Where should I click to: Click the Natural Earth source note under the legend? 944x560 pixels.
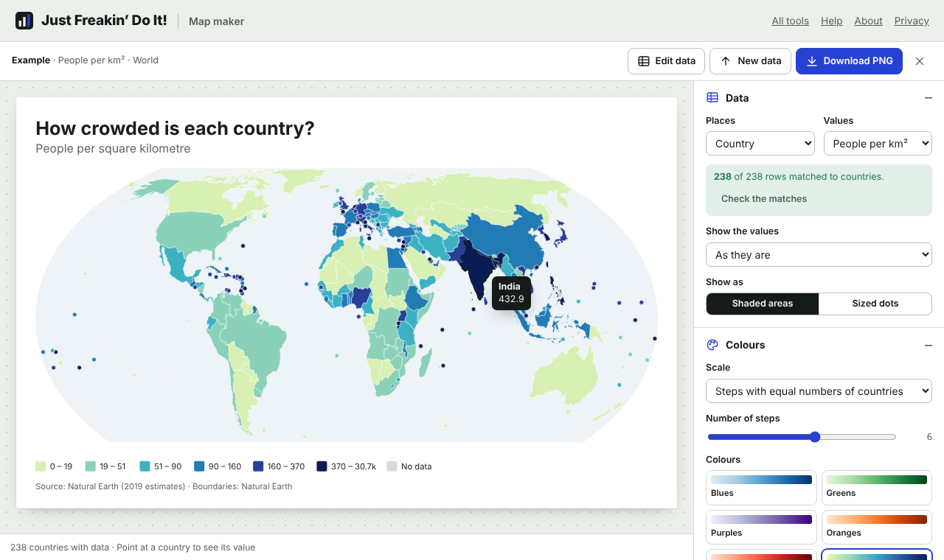pyautogui.click(x=164, y=486)
